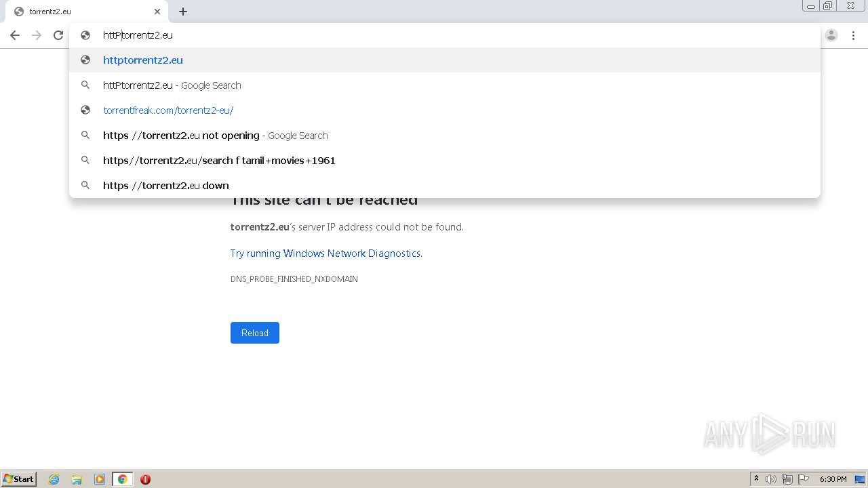The image size is (868, 488).
Task: Open Windows Explorer folder icon in taskbar
Action: (x=77, y=479)
